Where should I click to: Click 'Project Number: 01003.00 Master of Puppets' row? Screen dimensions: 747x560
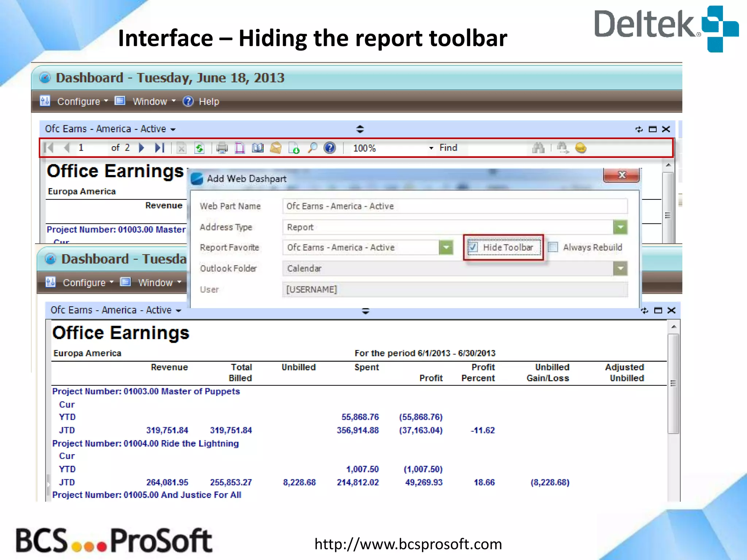point(146,392)
